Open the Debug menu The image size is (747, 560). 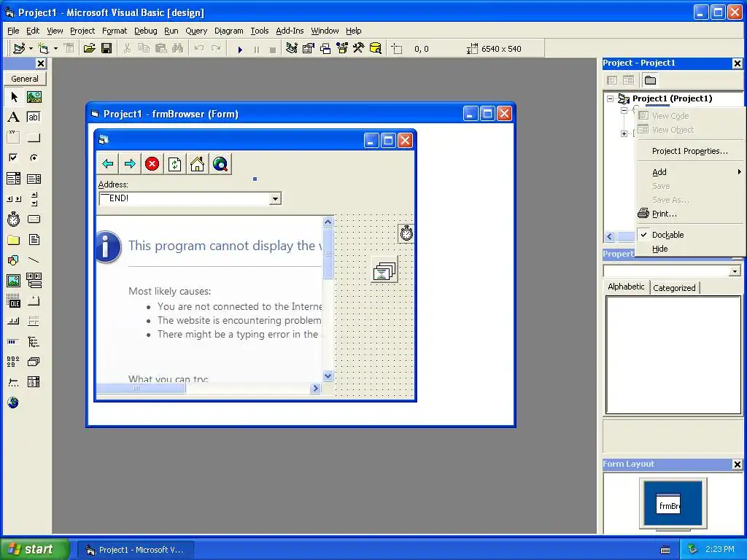pyautogui.click(x=145, y=31)
